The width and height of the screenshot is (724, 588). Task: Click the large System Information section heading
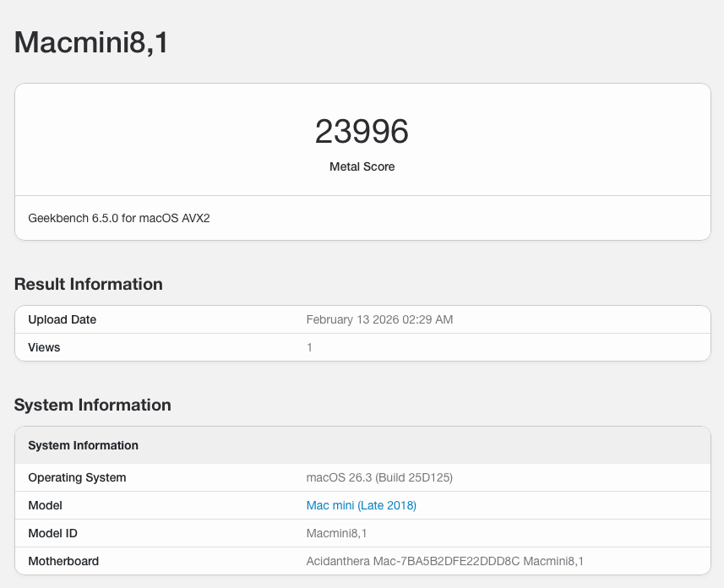tap(92, 405)
